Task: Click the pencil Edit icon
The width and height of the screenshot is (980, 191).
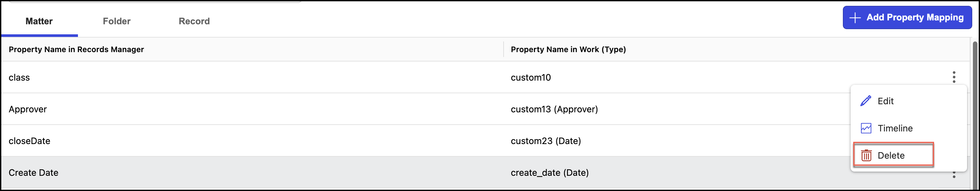Action: click(866, 101)
